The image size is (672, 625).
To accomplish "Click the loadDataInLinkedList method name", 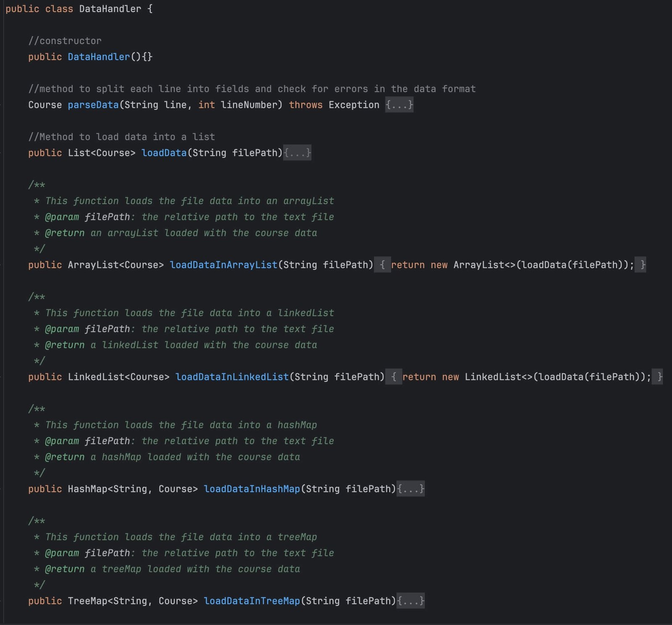I will [232, 377].
